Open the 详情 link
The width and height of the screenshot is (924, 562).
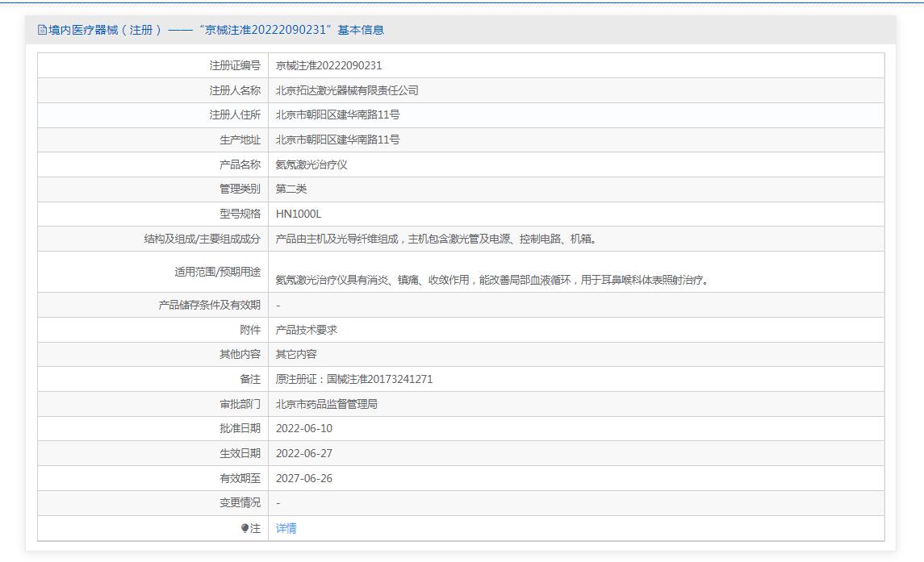click(x=286, y=528)
